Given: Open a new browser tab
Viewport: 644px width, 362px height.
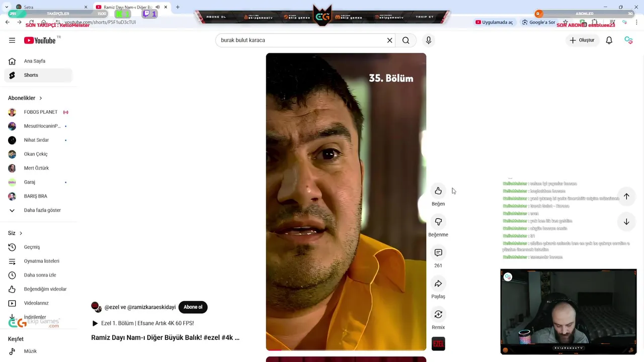Looking at the screenshot, I should [x=178, y=7].
